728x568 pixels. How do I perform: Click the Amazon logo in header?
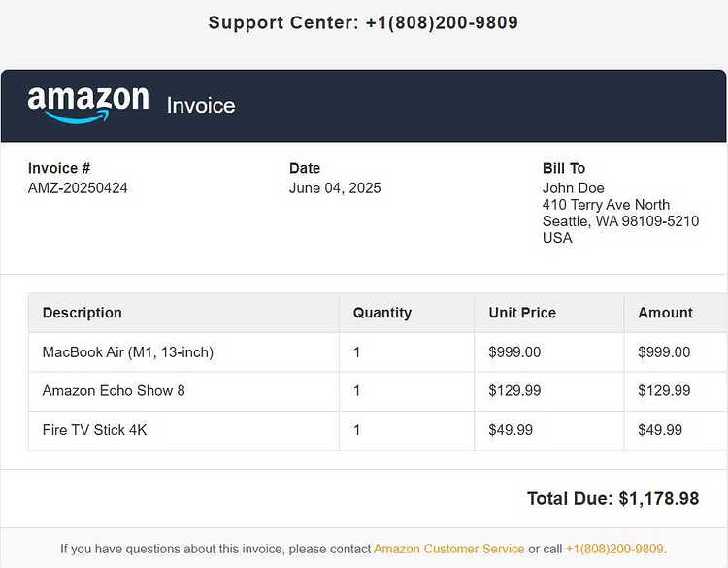click(88, 105)
